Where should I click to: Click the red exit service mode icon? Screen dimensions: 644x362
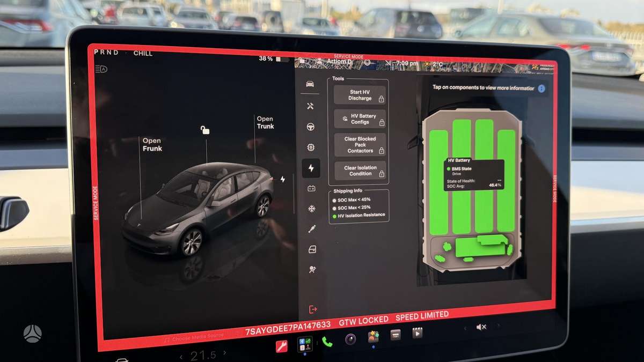pos(313,309)
